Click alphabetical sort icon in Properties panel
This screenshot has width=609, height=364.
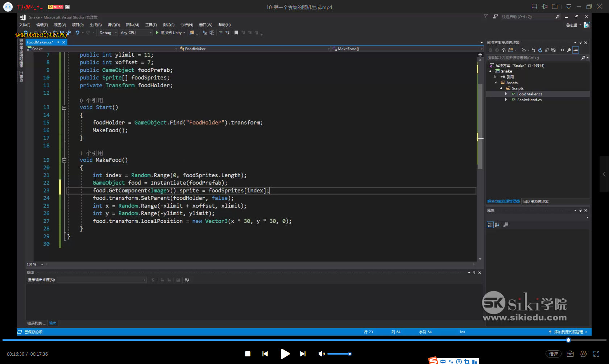click(497, 225)
